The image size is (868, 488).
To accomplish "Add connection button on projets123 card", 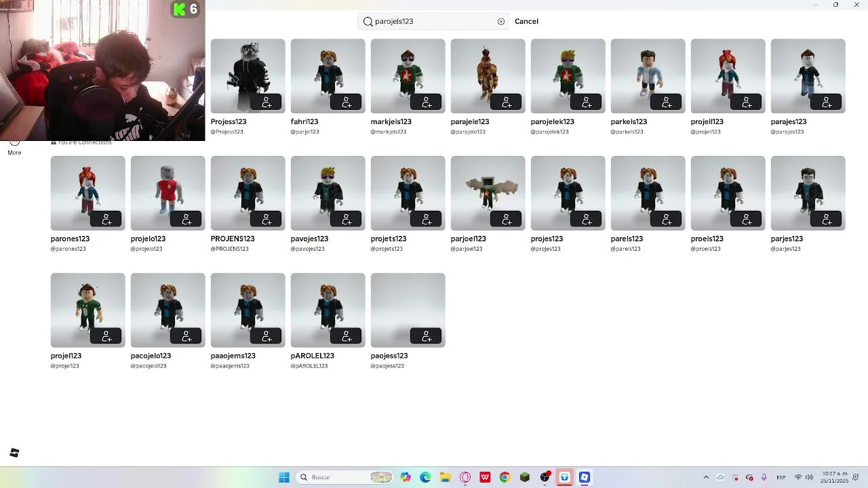I will (427, 220).
